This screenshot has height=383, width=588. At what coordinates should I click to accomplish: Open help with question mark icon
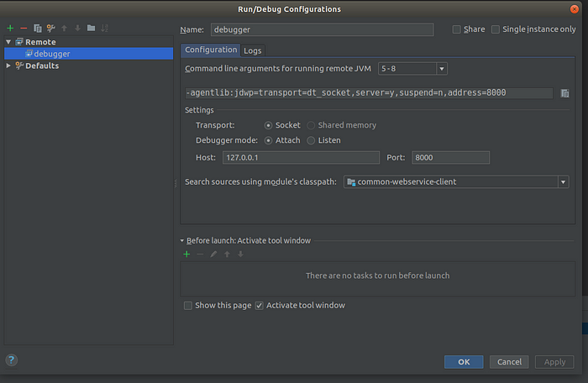point(12,360)
